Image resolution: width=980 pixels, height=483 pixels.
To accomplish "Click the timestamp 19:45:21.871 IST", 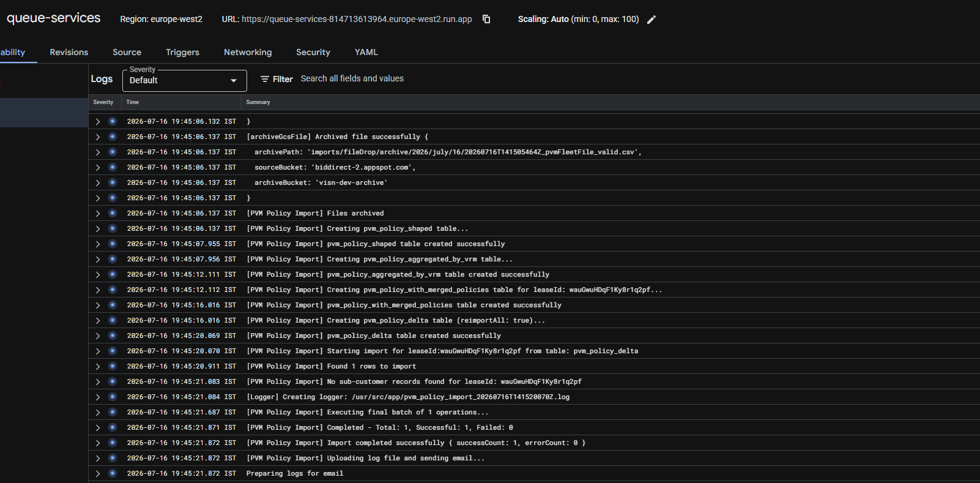I will tap(181, 427).
